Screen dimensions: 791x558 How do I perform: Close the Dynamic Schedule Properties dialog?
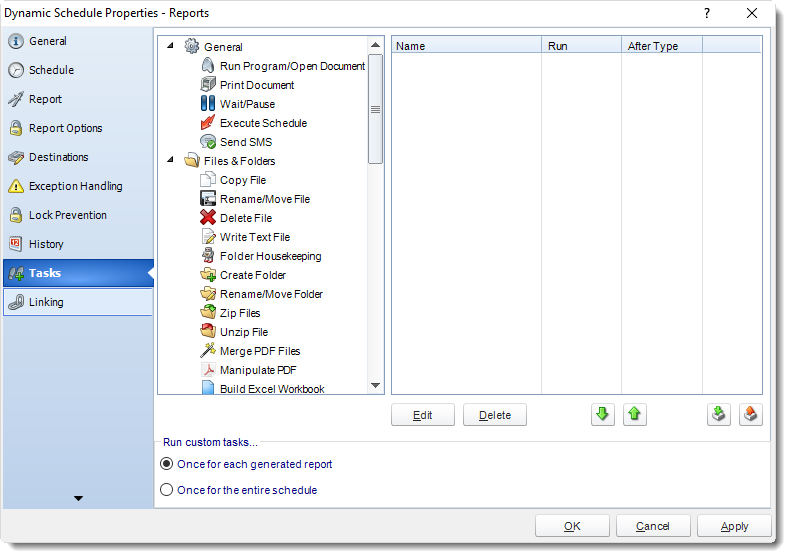tap(752, 13)
